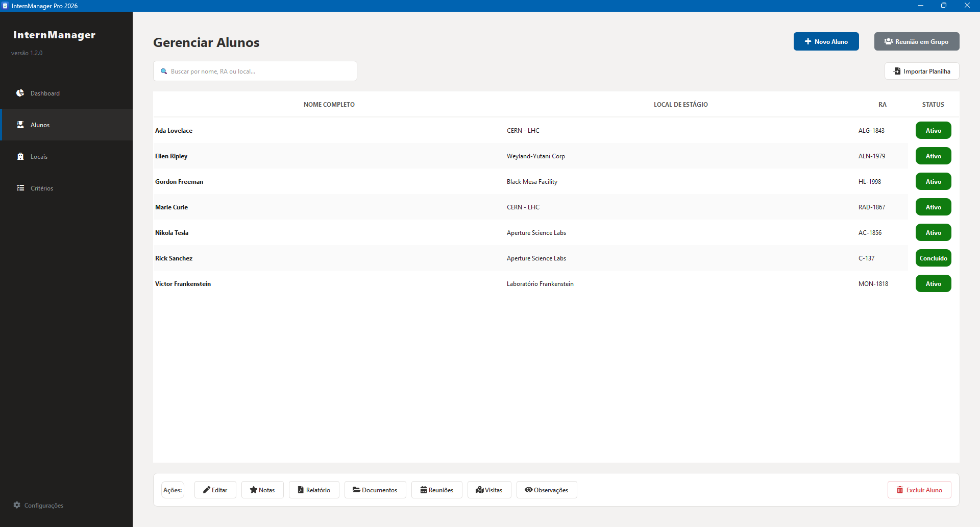Viewport: 980px width, 527px height.
Task: Open Locais via the building icon
Action: click(20, 156)
